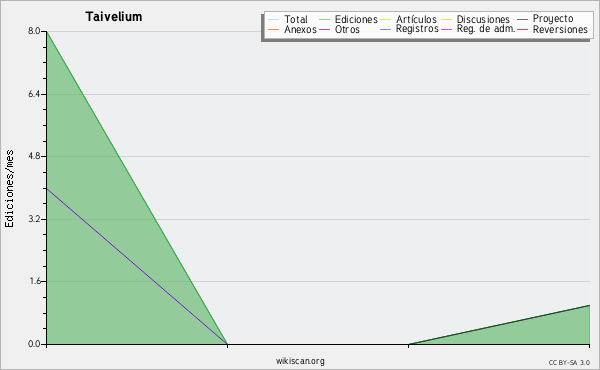Click the 1.6 y-axis tick label
This screenshot has height=370, width=600.
pos(34,281)
